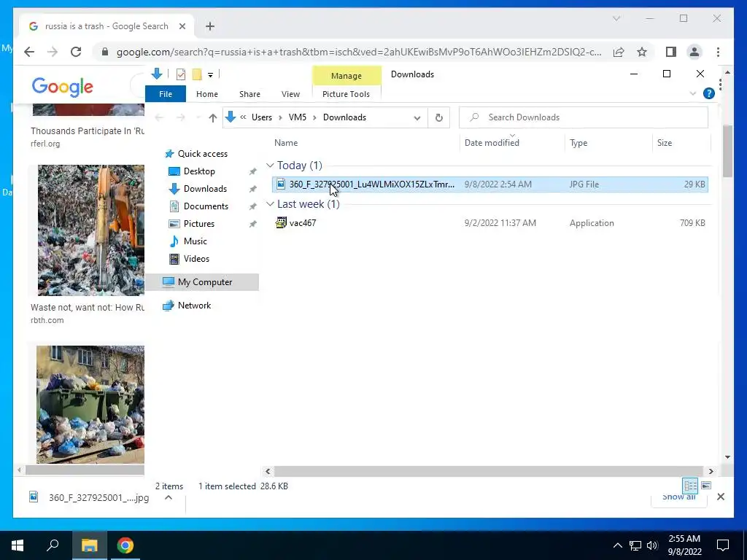Go up one folder level arrow
The image size is (747, 560).
click(212, 117)
